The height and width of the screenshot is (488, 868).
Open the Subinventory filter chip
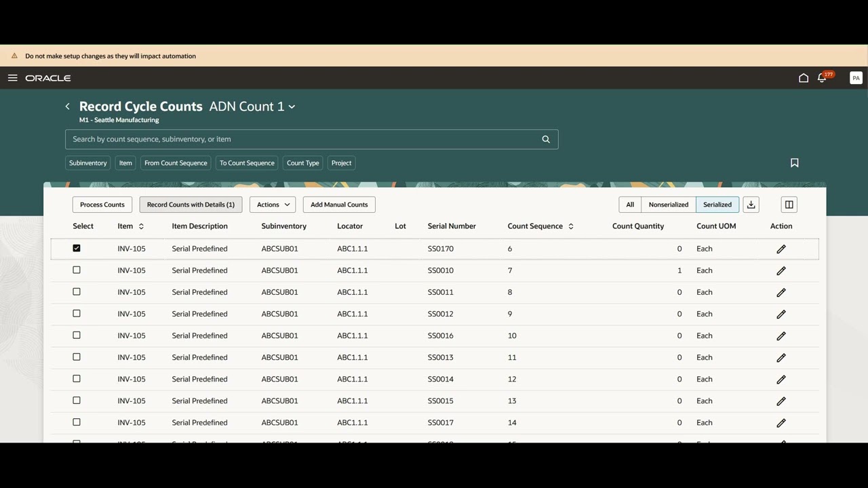point(88,163)
